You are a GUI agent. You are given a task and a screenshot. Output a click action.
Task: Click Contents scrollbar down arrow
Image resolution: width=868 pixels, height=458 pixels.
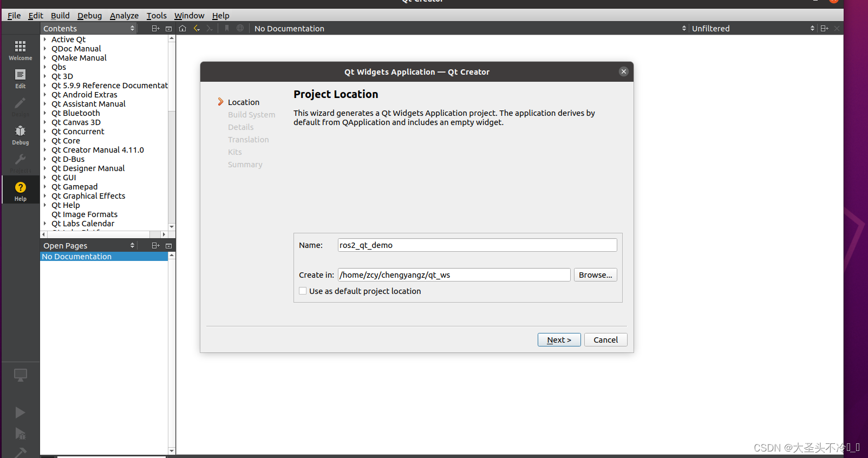point(172,226)
